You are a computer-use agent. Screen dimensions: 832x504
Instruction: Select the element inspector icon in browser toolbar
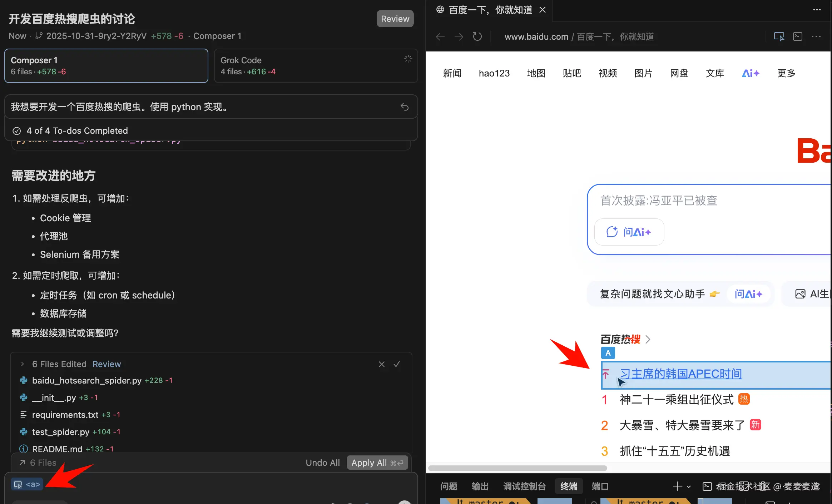[779, 36]
